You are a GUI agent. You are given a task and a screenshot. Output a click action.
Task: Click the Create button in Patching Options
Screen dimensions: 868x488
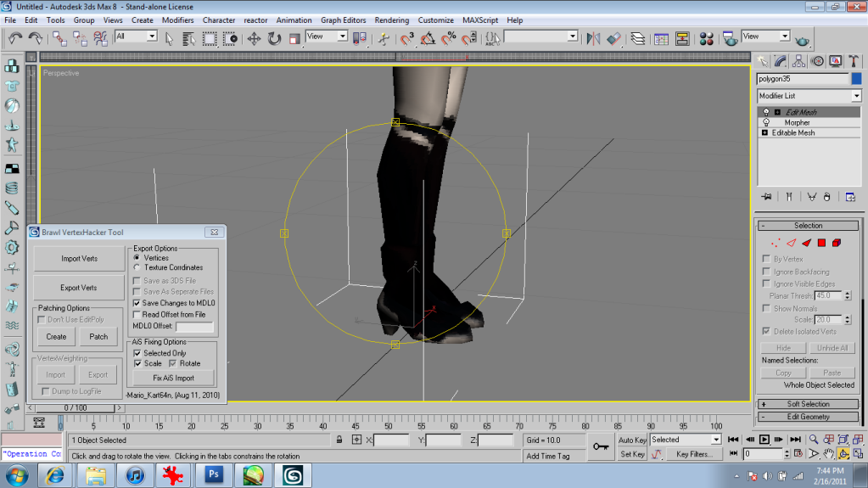click(56, 336)
